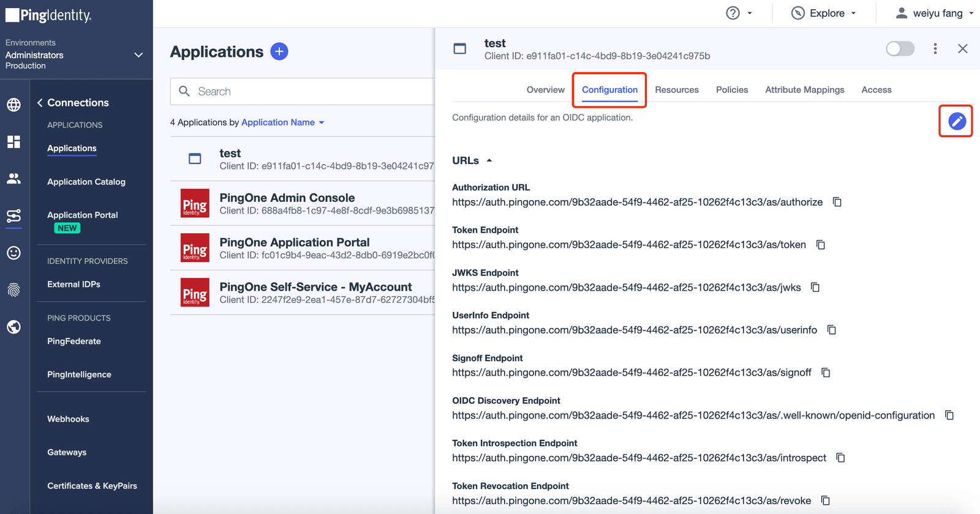Collapse the URLs section
Image resolution: width=980 pixels, height=514 pixels.
[x=489, y=160]
